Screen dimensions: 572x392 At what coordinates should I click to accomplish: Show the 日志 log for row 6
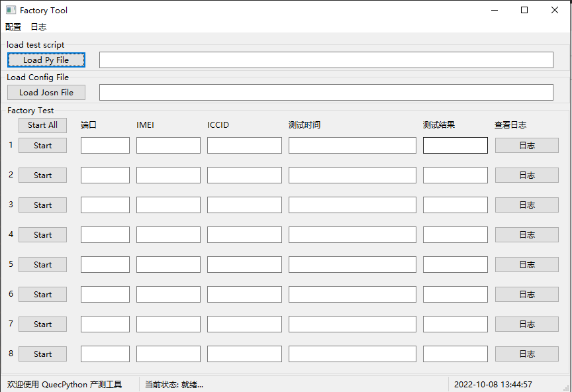click(x=527, y=295)
